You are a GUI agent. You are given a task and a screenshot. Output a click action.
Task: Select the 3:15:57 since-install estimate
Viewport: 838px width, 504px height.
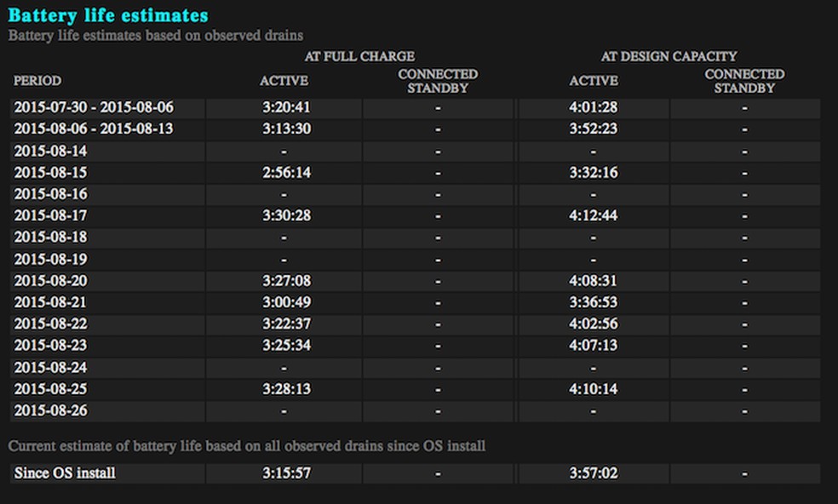[284, 472]
